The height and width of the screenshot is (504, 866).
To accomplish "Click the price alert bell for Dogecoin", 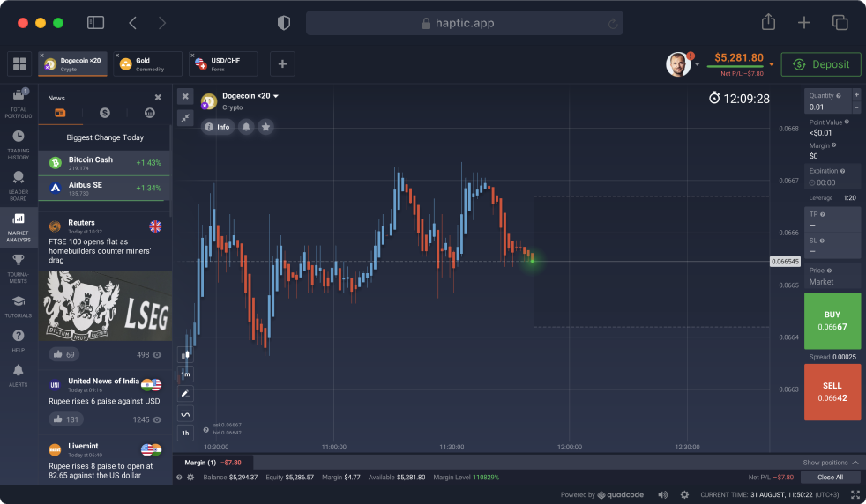I will coord(246,127).
